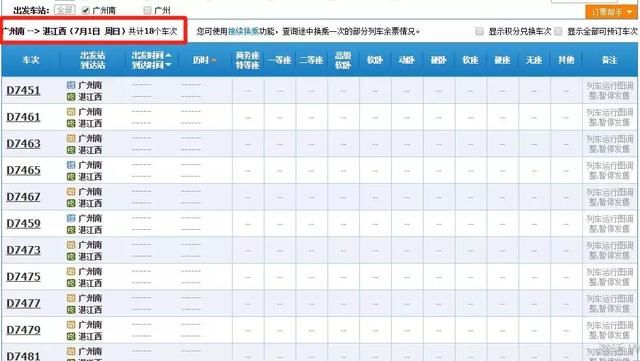This screenshot has width=640, height=361.
Task: Open train D7461 details link
Action: pos(23,117)
